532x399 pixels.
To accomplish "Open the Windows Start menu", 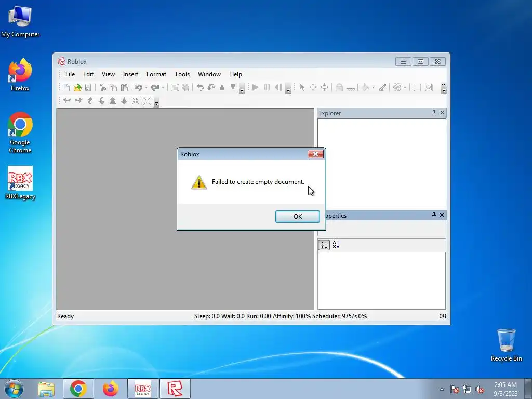I will click(x=14, y=389).
